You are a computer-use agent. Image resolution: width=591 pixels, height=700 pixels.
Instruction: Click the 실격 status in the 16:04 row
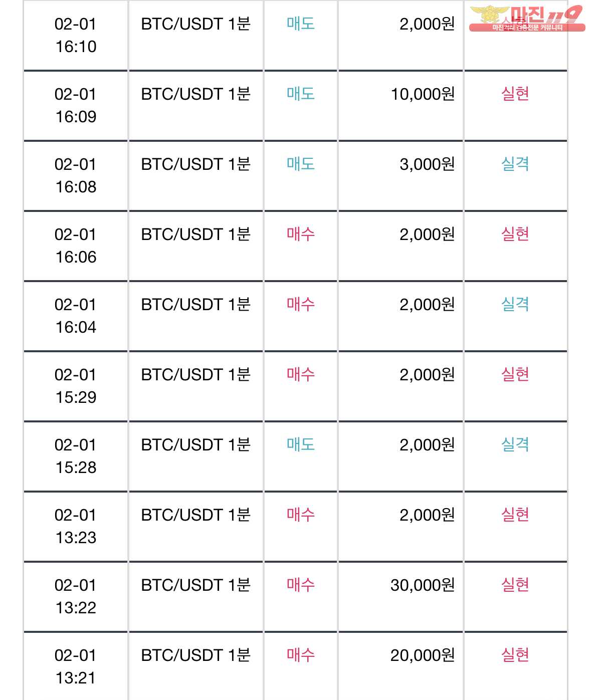[x=515, y=304]
